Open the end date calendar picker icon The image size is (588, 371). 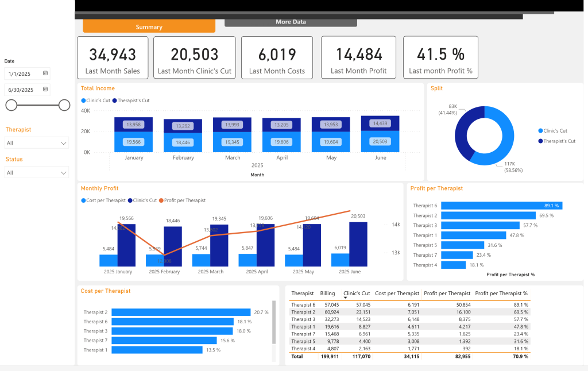click(45, 90)
